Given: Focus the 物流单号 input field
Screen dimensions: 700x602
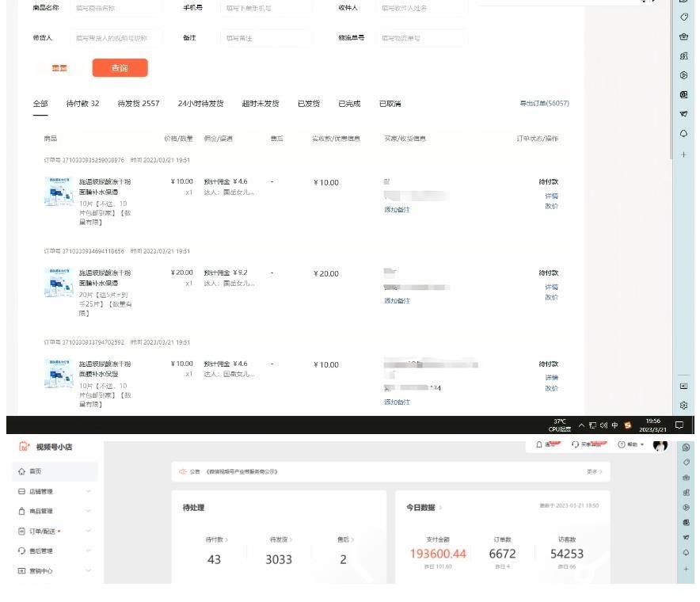Looking at the screenshot, I should pyautogui.click(x=422, y=38).
